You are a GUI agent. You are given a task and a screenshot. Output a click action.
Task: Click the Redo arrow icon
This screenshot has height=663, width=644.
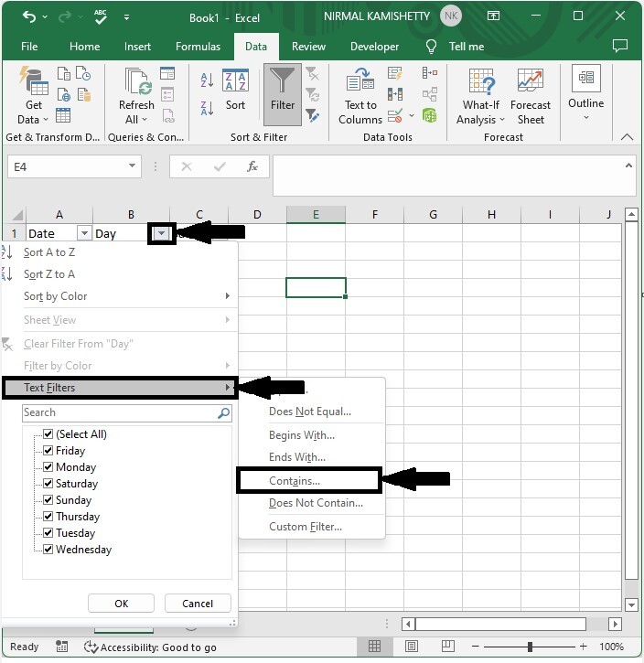(65, 16)
